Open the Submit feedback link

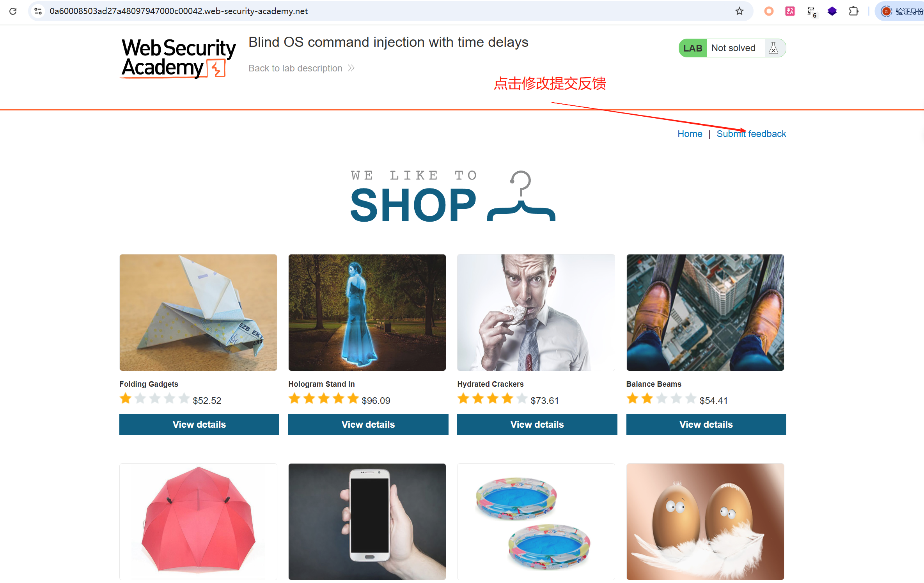click(751, 134)
